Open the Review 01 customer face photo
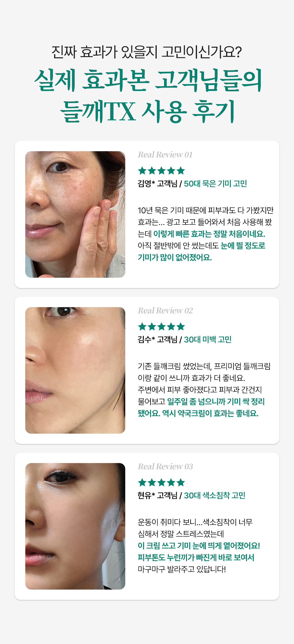This screenshot has width=294, height=644. click(x=75, y=214)
